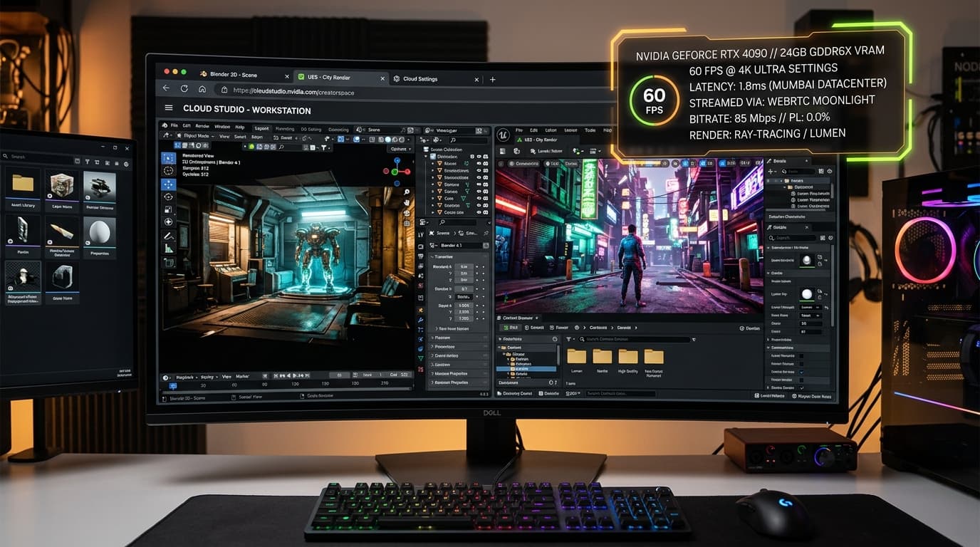Screen dimensions: 980x547
Task: Open the Object Mode dropdown
Action: 197,136
